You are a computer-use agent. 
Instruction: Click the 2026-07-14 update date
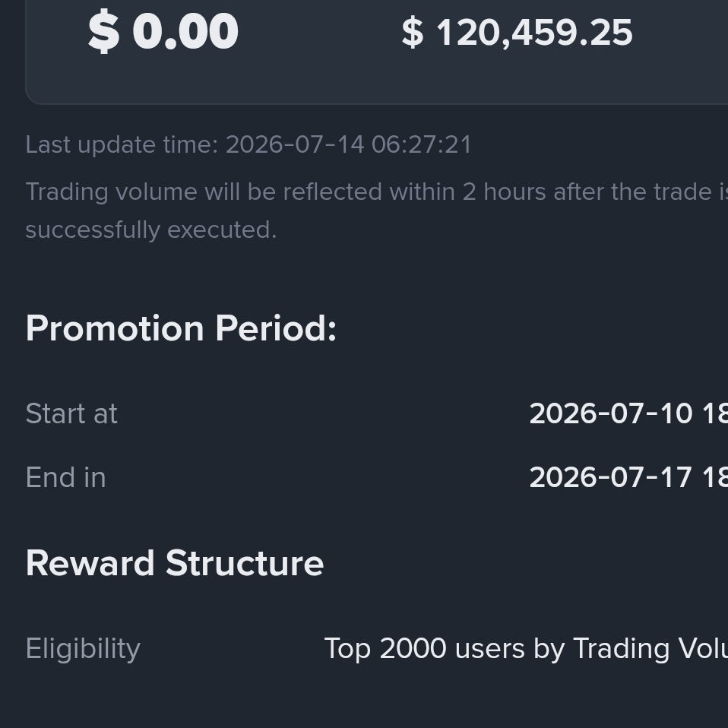[x=295, y=144]
